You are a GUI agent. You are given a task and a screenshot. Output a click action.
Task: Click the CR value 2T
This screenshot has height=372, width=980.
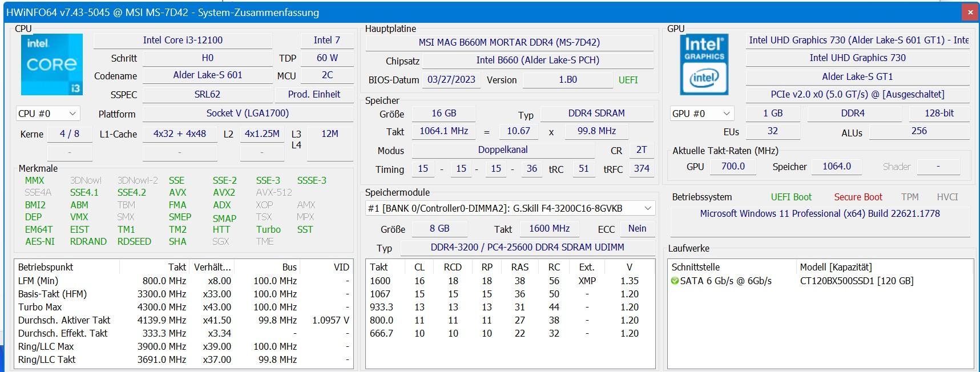[642, 150]
